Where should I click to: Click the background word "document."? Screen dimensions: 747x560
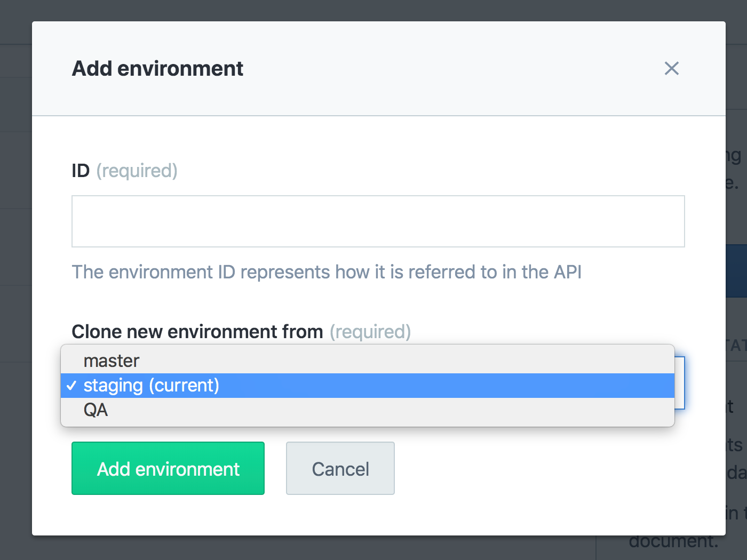[673, 542]
